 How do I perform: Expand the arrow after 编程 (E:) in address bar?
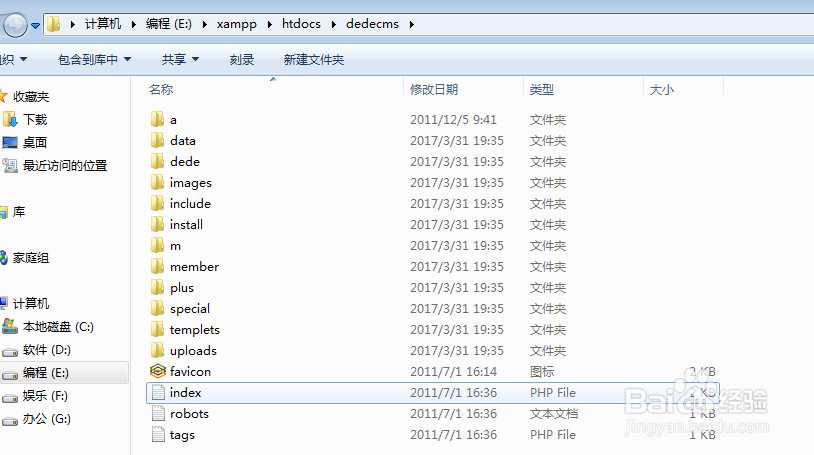pyautogui.click(x=205, y=24)
